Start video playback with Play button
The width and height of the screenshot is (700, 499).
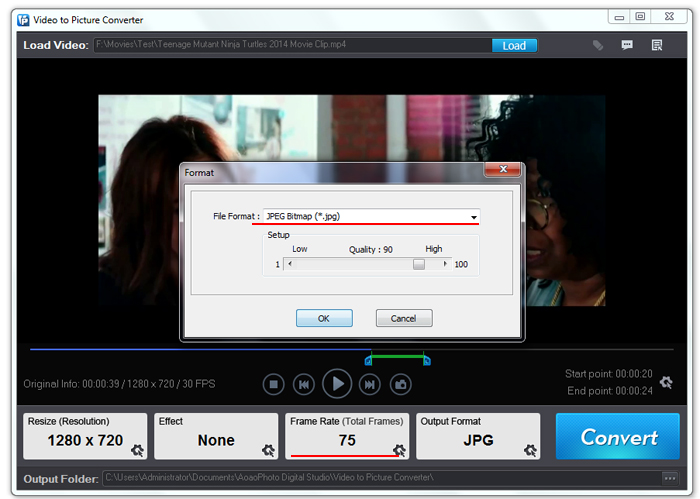337,384
